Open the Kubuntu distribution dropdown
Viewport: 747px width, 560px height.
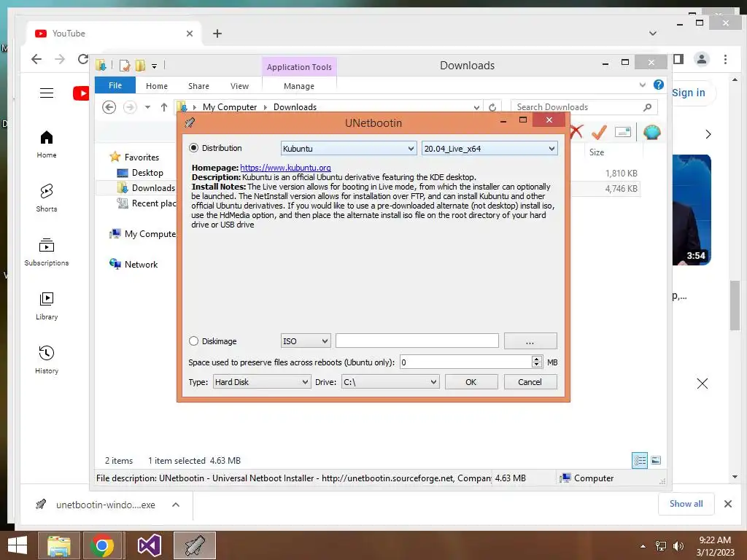[349, 149]
